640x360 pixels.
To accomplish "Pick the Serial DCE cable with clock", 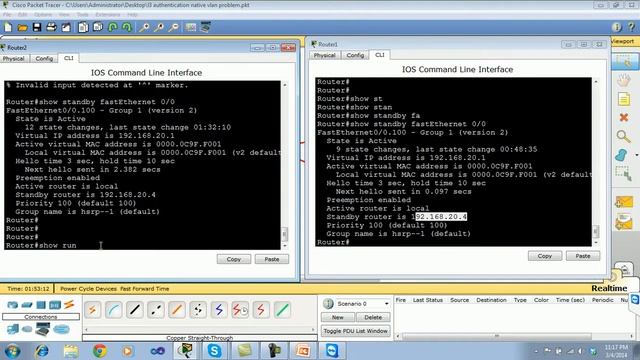I will tap(240, 310).
